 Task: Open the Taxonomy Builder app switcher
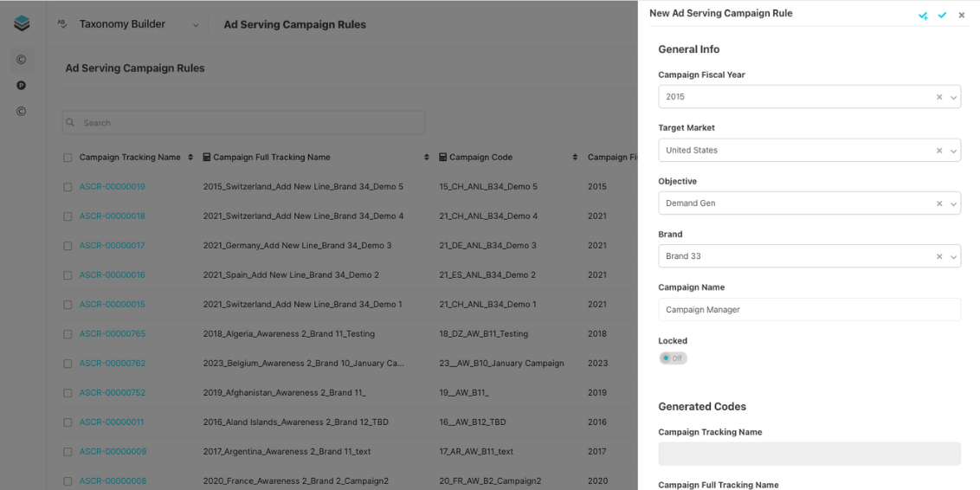[x=196, y=25]
